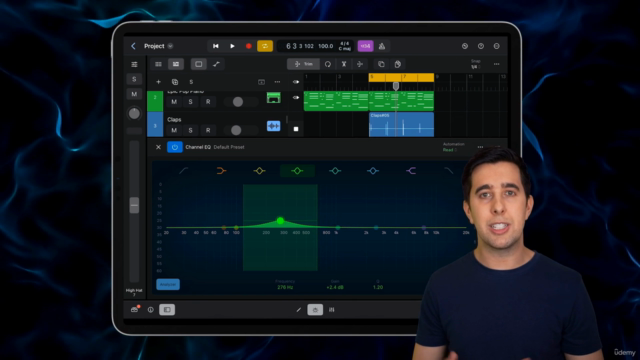Mute the Claps track
640x360 pixels.
point(174,131)
